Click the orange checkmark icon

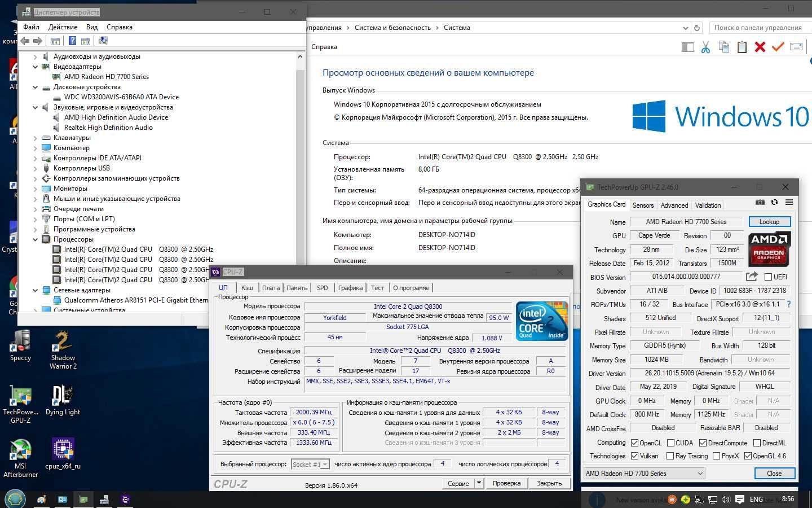click(x=778, y=47)
